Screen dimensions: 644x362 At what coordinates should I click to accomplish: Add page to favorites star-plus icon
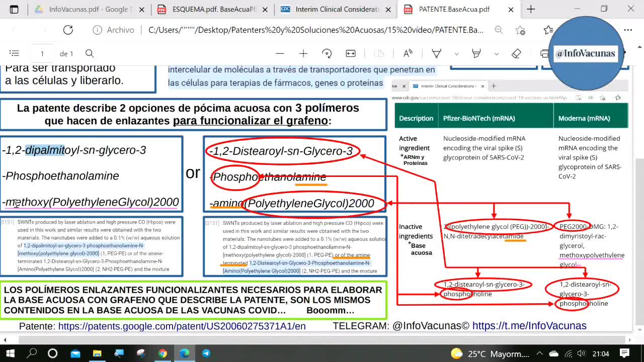tap(521, 30)
